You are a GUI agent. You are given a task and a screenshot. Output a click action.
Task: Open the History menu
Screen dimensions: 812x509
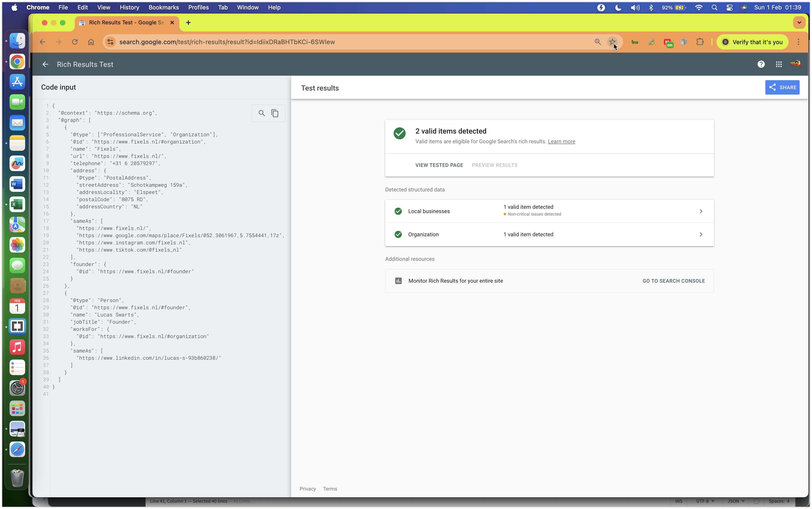click(129, 7)
